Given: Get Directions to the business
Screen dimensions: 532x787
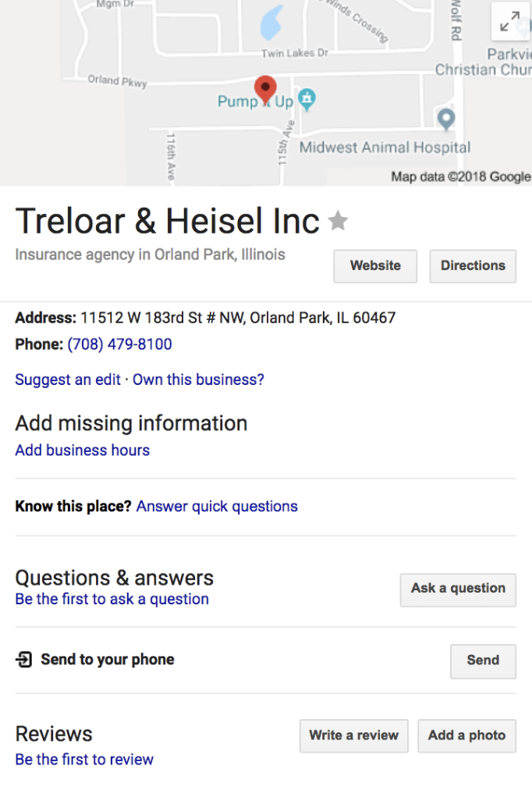Looking at the screenshot, I should click(473, 265).
